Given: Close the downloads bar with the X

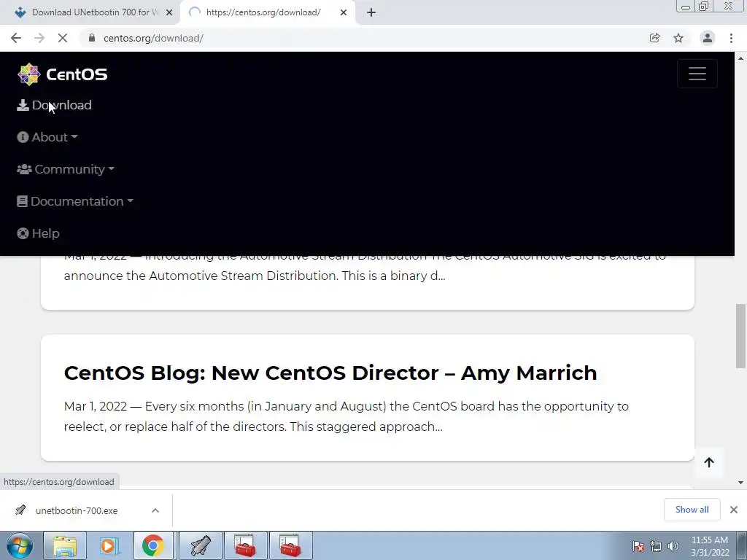Looking at the screenshot, I should coord(734,510).
